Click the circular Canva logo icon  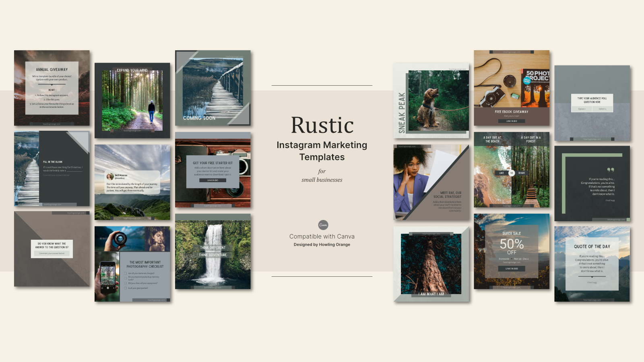coord(323,225)
